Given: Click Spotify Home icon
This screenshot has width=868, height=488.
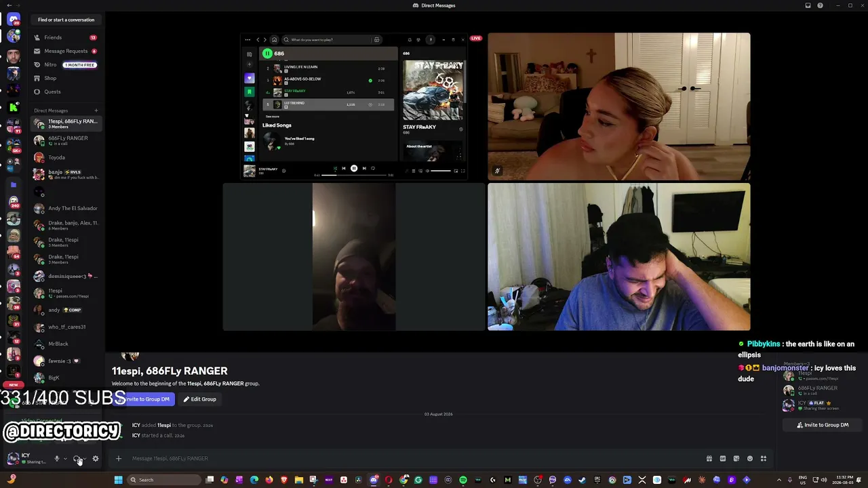Looking at the screenshot, I should 274,40.
